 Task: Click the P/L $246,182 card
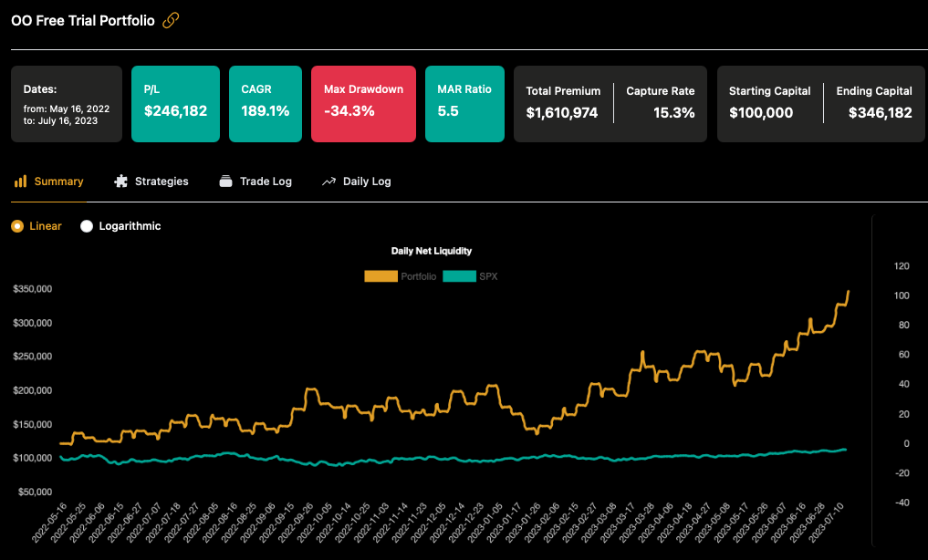tap(175, 103)
